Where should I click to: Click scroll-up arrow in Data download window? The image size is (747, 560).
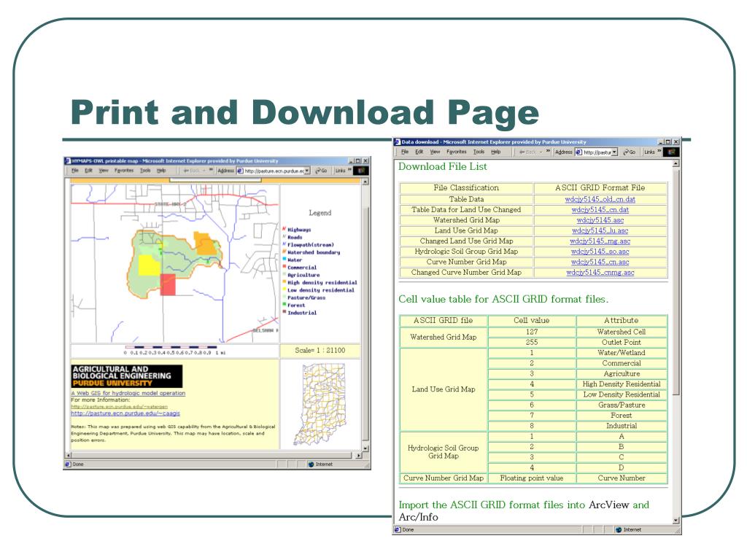tap(676, 163)
